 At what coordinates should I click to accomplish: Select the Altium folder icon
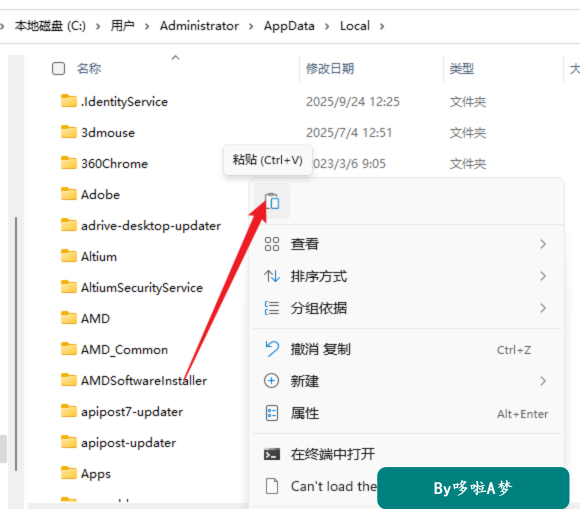pos(69,256)
